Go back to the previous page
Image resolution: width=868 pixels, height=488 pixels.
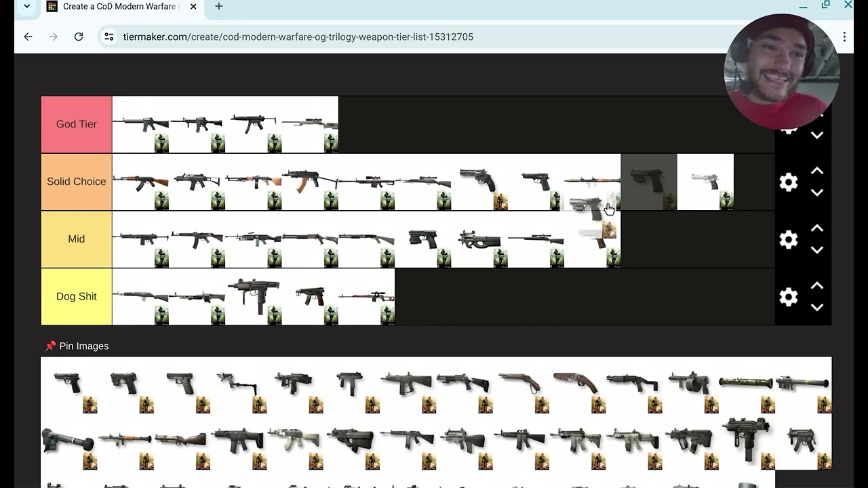coord(28,37)
